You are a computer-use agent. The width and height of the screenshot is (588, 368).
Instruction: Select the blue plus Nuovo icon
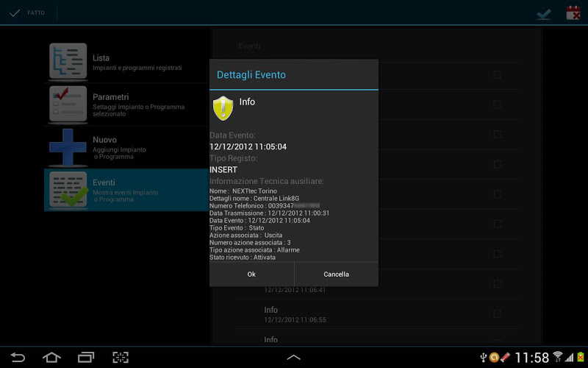coord(68,146)
